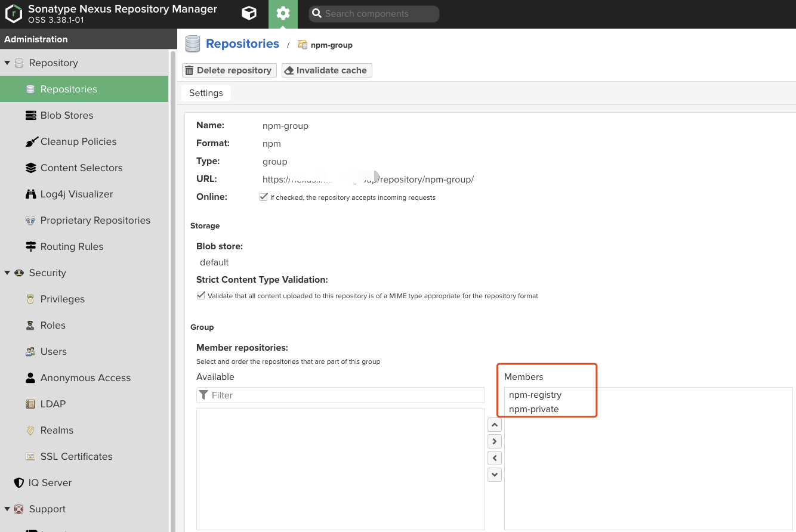Click the Repository database icon in tree

[19, 63]
